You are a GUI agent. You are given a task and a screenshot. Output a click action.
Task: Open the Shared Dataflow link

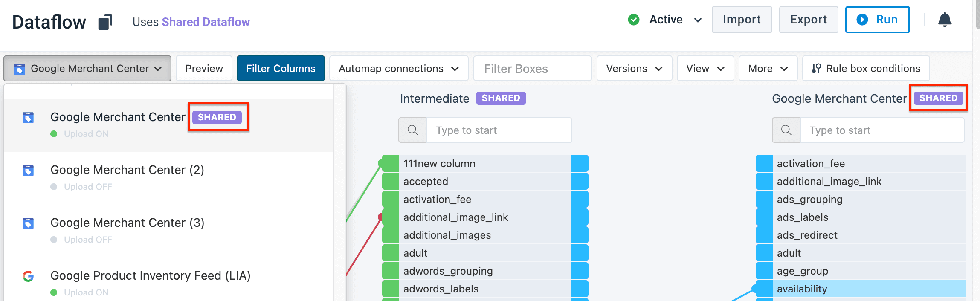coord(206,22)
